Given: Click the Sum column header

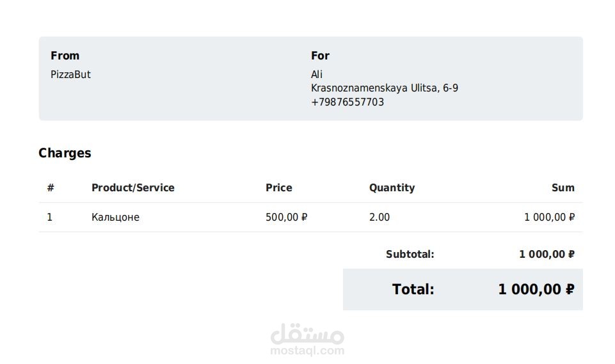Looking at the screenshot, I should [x=563, y=188].
